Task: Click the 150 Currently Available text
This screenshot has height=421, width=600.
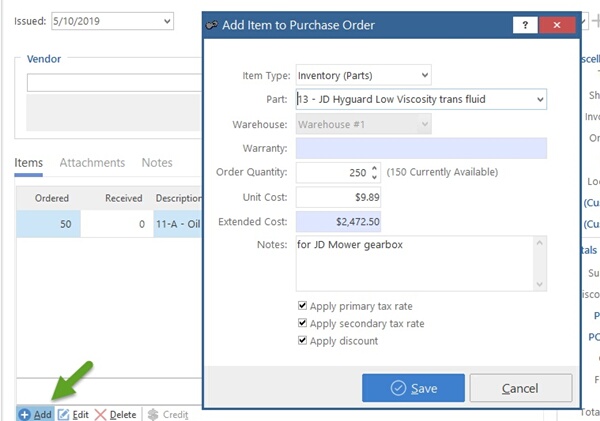Action: (x=442, y=172)
